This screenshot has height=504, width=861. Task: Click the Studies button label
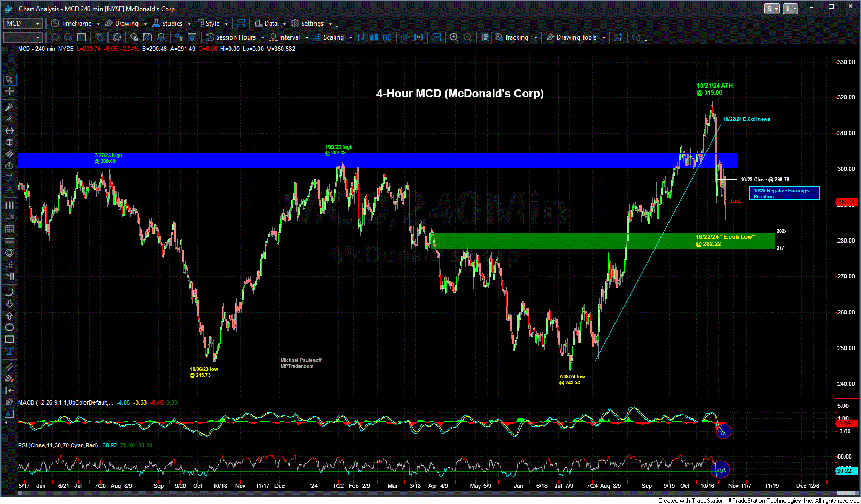(172, 24)
